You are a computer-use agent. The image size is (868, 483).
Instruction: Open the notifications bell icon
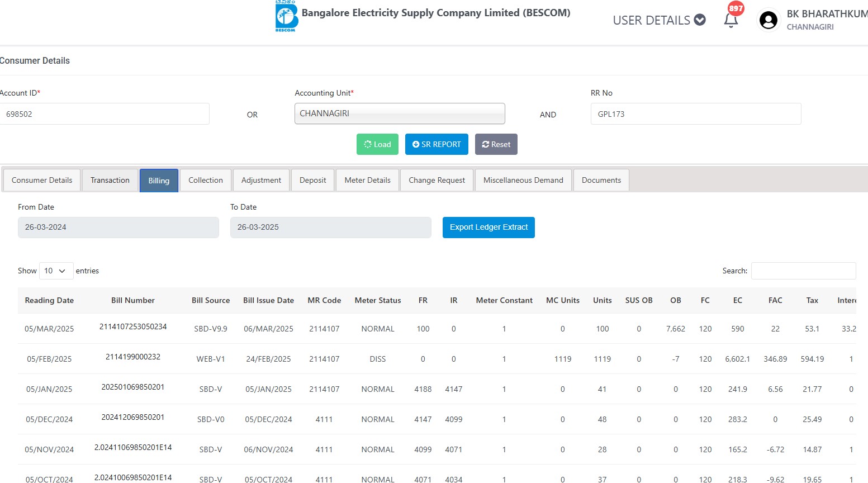click(731, 21)
